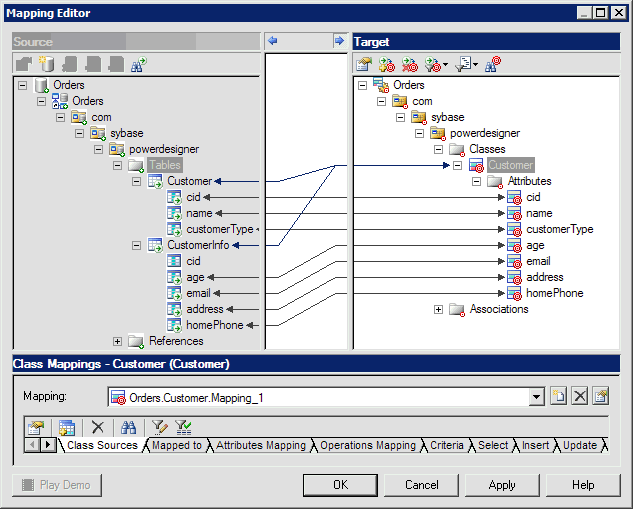This screenshot has width=633, height=509.
Task: Switch to the Insert tab
Action: click(535, 445)
